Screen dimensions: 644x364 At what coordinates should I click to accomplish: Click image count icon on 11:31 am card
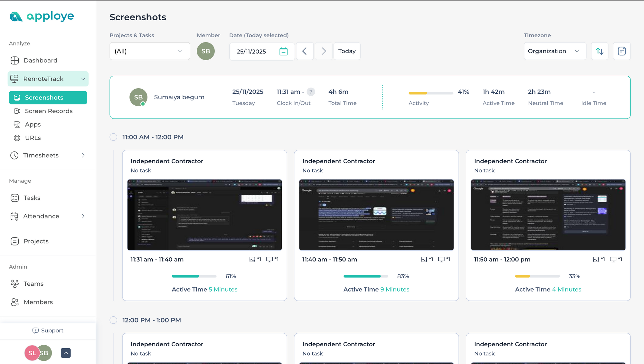point(252,260)
